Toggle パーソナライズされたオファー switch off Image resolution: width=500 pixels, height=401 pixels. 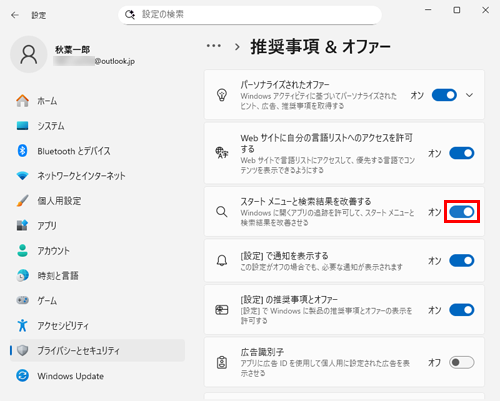[444, 95]
